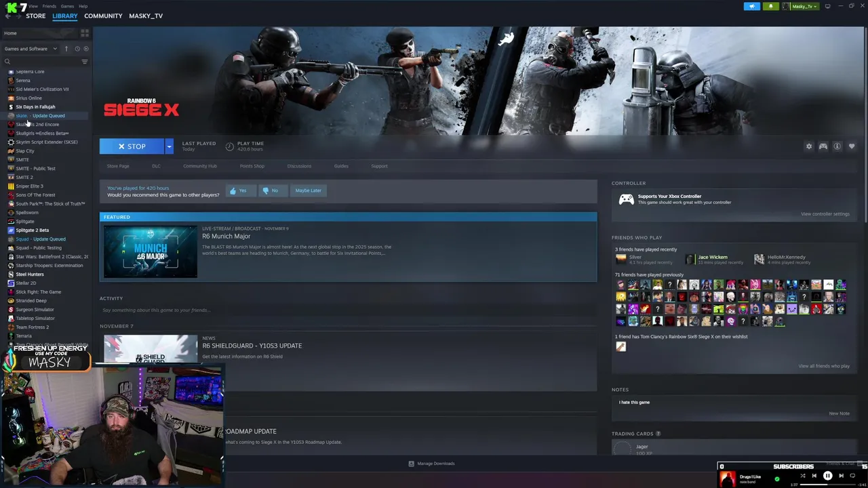
Task: Open the Help menu
Action: click(x=83, y=6)
